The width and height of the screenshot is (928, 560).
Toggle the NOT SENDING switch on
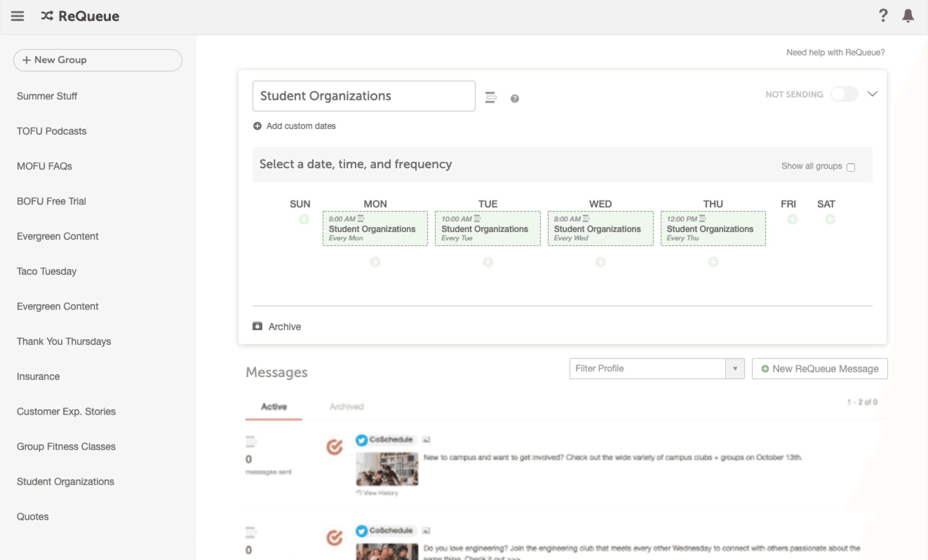click(x=845, y=94)
